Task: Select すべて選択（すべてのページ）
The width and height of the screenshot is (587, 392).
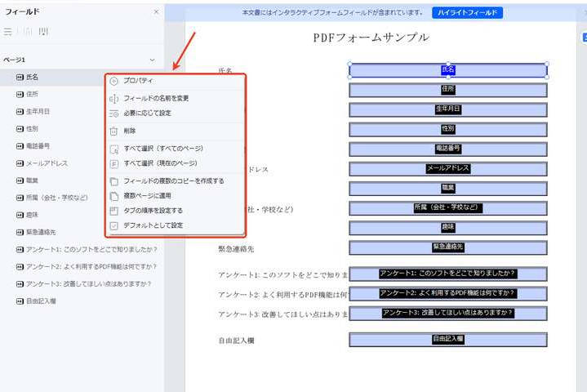Action: (x=176, y=149)
